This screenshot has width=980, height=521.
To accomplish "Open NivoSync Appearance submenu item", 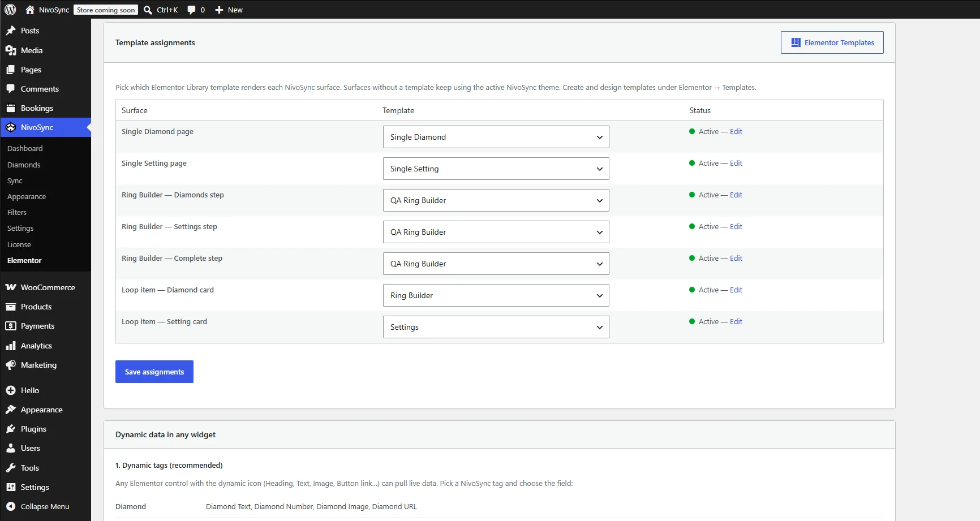I will click(27, 197).
